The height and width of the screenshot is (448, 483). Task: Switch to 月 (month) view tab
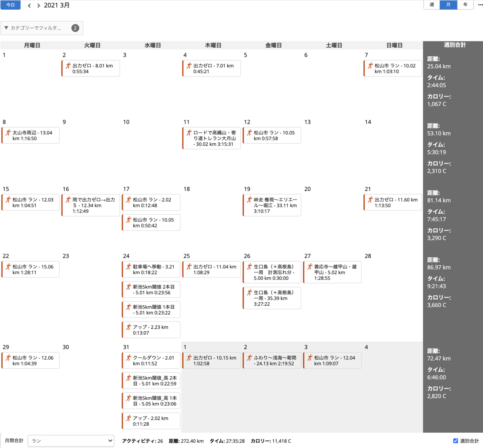coord(448,5)
